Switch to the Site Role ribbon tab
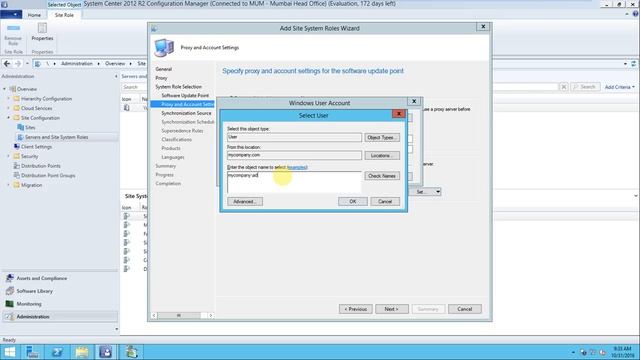Screen dimensions: 640x360 pos(64,15)
